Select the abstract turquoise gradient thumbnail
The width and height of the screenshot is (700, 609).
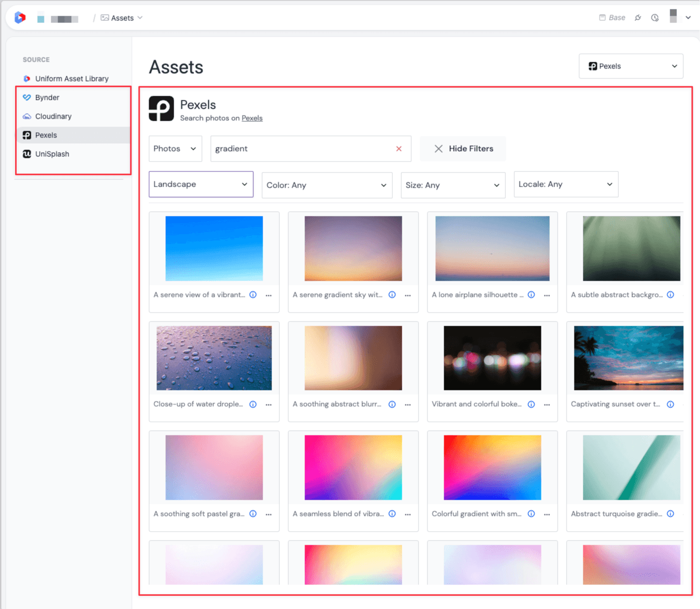click(x=631, y=468)
